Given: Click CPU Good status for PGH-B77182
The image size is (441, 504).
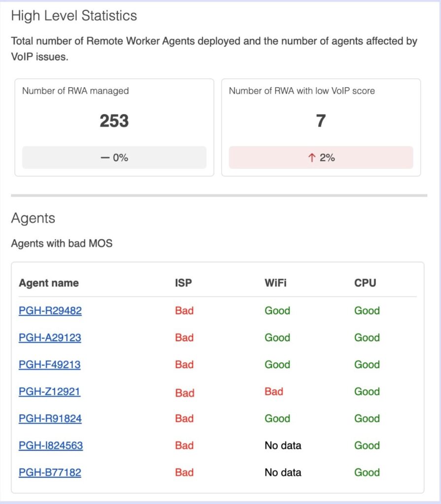Looking at the screenshot, I should [x=367, y=472].
